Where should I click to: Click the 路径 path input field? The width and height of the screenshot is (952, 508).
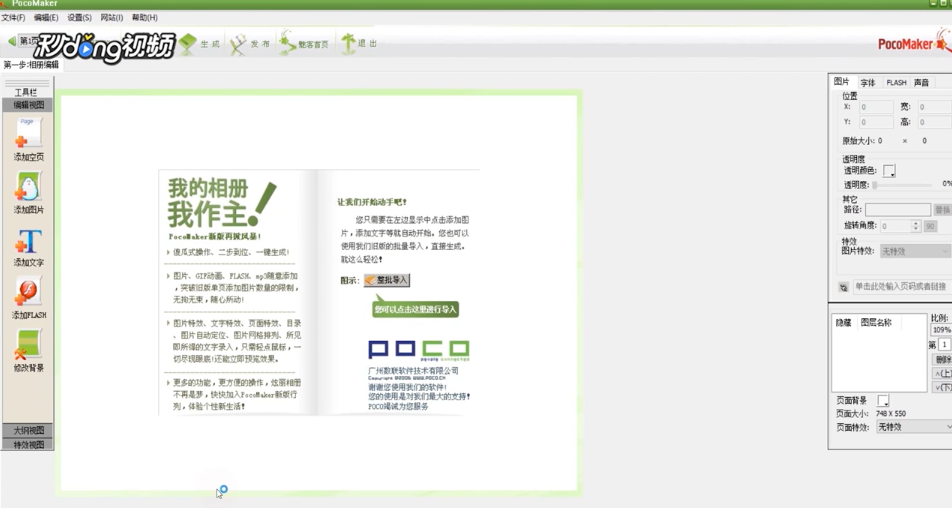(897, 210)
